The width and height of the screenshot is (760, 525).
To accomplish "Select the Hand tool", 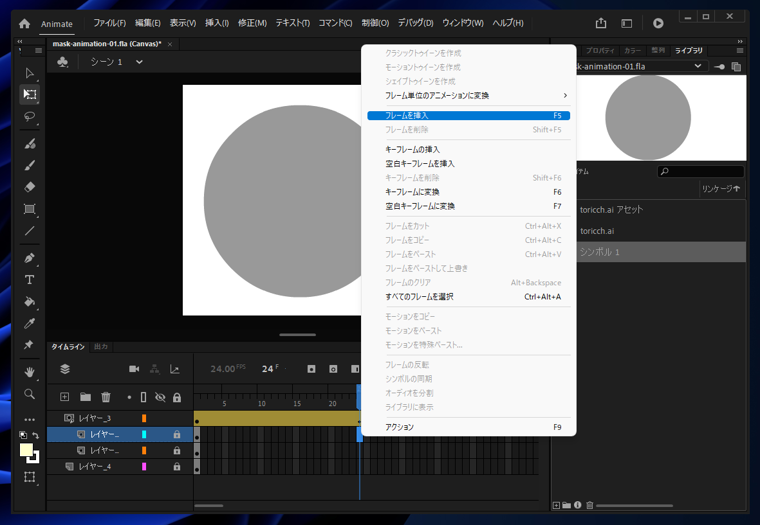I will (29, 372).
